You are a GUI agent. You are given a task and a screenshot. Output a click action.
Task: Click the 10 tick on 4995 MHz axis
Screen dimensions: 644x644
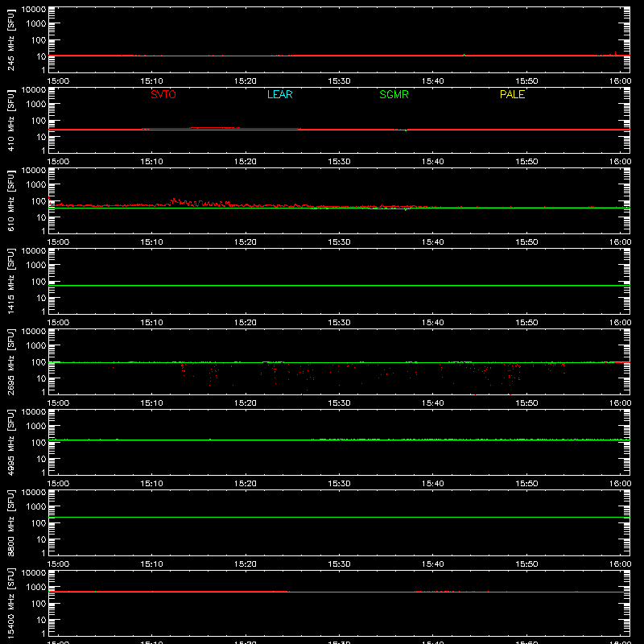[x=41, y=459]
